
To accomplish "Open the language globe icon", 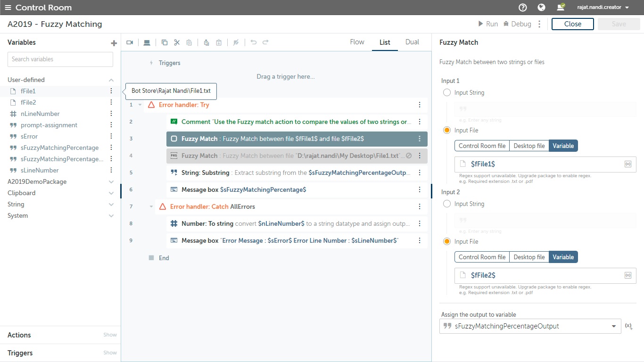I will point(541,8).
